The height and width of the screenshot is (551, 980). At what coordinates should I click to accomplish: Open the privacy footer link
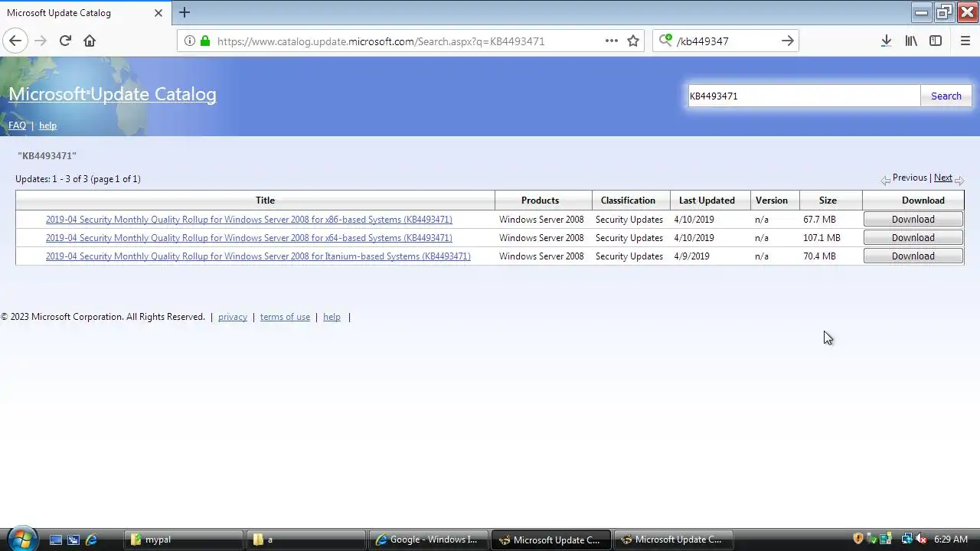click(x=233, y=317)
